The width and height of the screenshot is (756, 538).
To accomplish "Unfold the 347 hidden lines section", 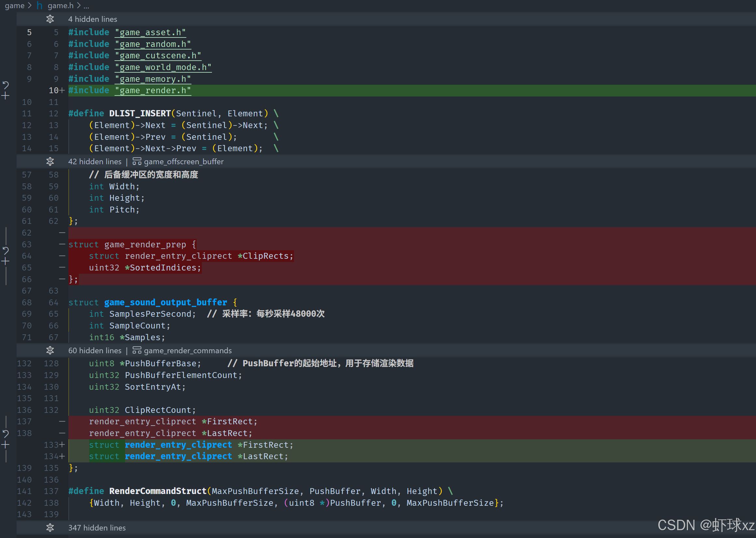I will [x=50, y=528].
